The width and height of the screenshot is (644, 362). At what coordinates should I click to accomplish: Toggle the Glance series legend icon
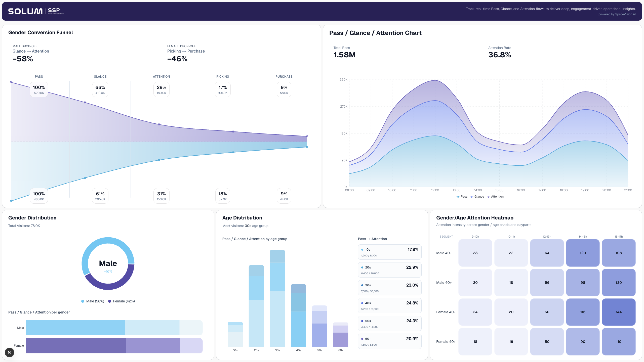pos(471,197)
